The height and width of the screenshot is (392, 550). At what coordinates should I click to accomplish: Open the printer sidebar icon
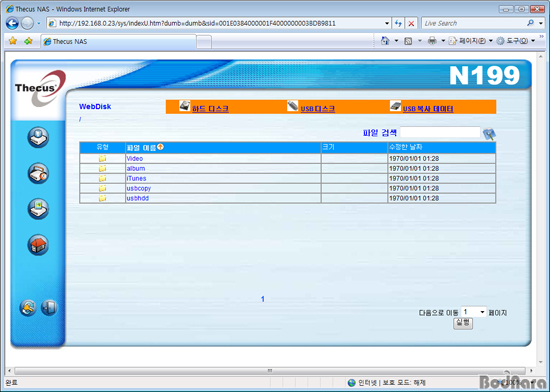[x=38, y=173]
